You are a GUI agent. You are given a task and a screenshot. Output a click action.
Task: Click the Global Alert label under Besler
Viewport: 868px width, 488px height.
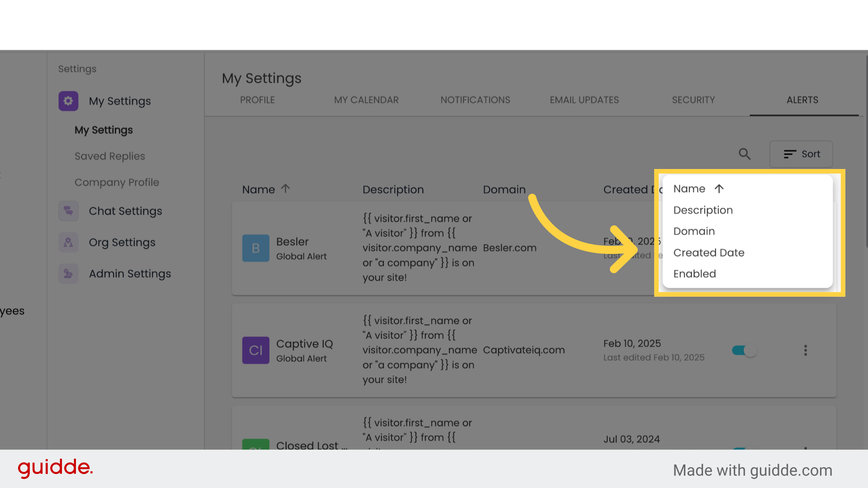coord(301,256)
